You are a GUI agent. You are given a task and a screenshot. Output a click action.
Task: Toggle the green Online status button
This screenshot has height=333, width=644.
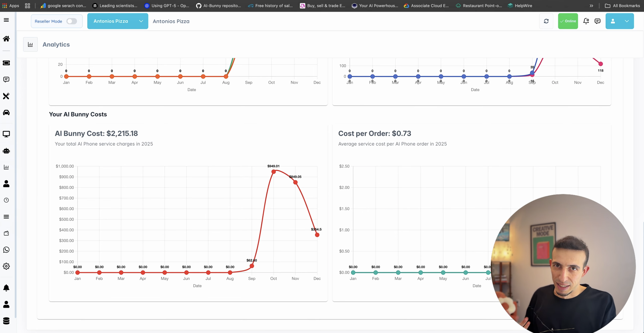point(568,21)
